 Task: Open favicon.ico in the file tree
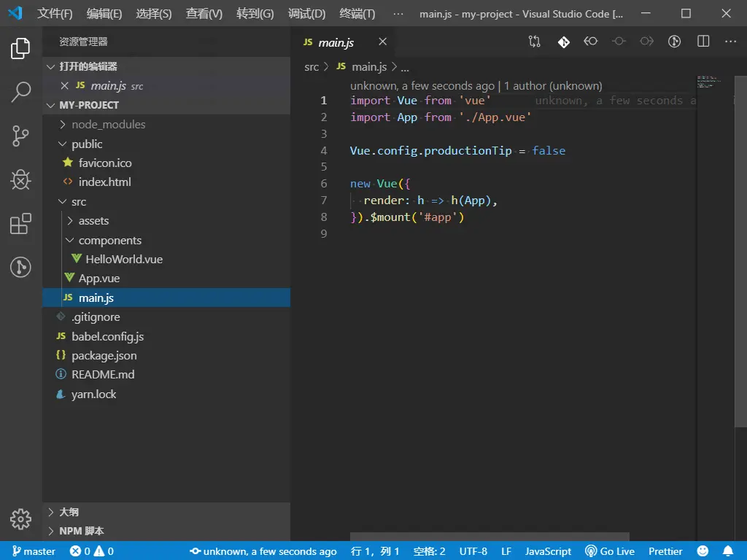(x=166, y=163)
